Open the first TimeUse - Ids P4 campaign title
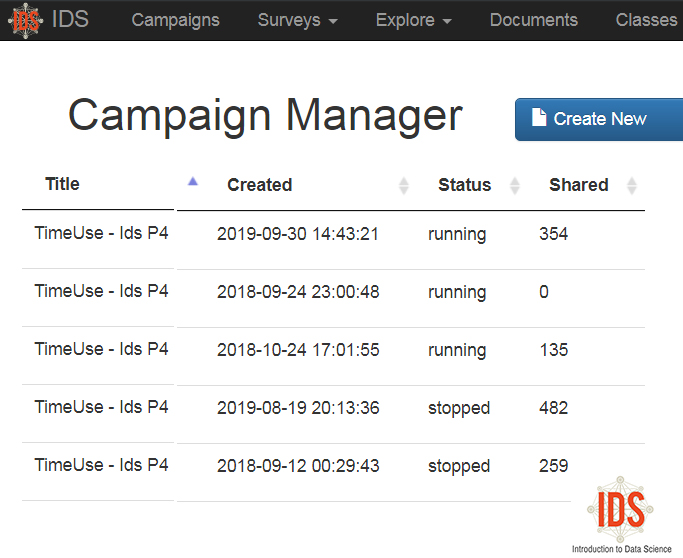This screenshot has width=683, height=558. pos(101,233)
